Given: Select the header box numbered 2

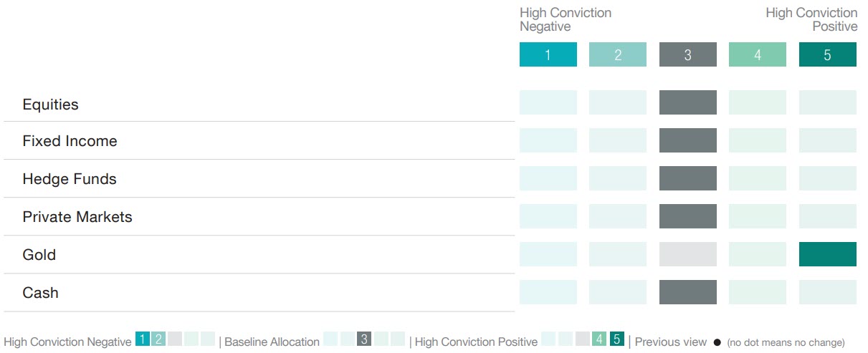Looking at the screenshot, I should [x=617, y=54].
